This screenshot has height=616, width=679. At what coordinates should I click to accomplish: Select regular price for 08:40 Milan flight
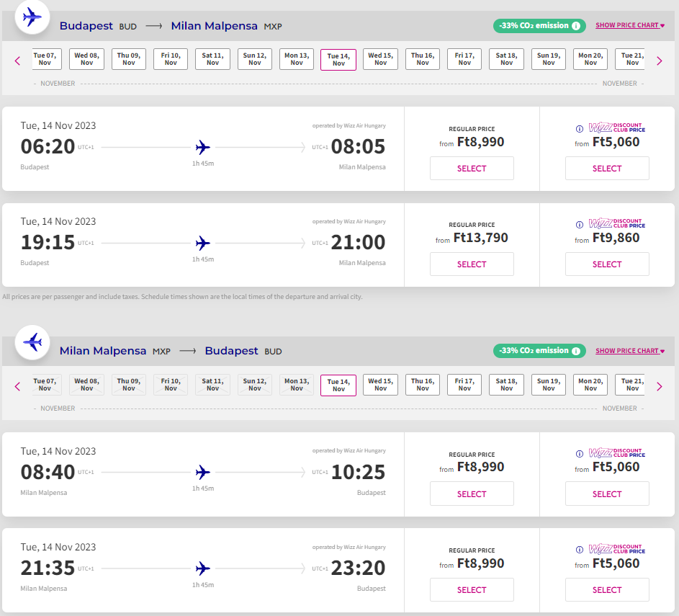pos(472,494)
